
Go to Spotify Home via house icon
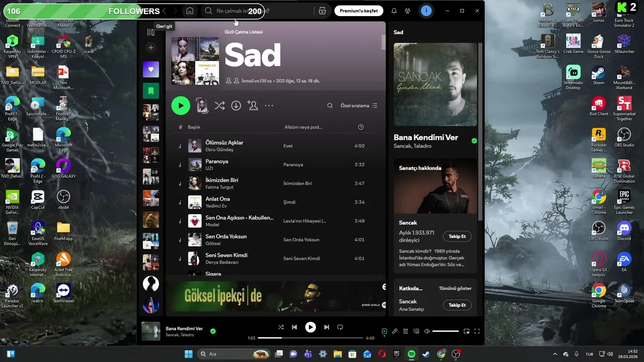[x=190, y=11]
